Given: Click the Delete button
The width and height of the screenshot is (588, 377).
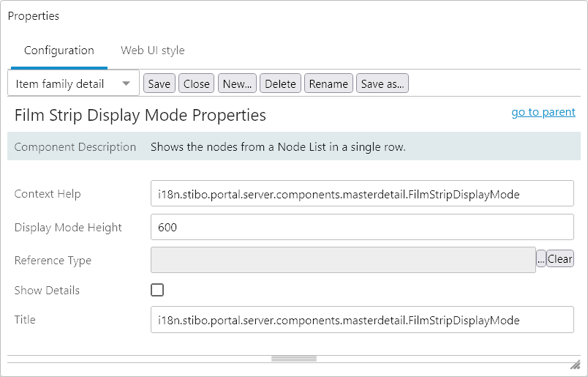Looking at the screenshot, I should [x=281, y=83].
